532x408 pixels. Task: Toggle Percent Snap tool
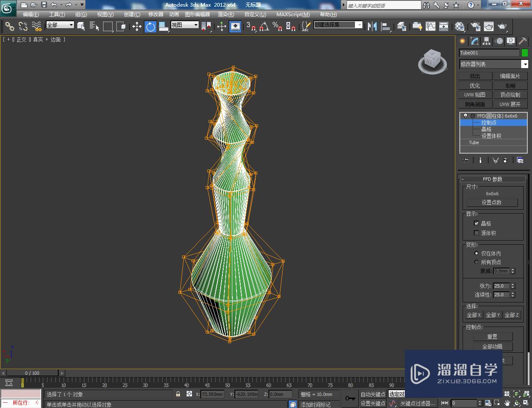click(x=277, y=27)
